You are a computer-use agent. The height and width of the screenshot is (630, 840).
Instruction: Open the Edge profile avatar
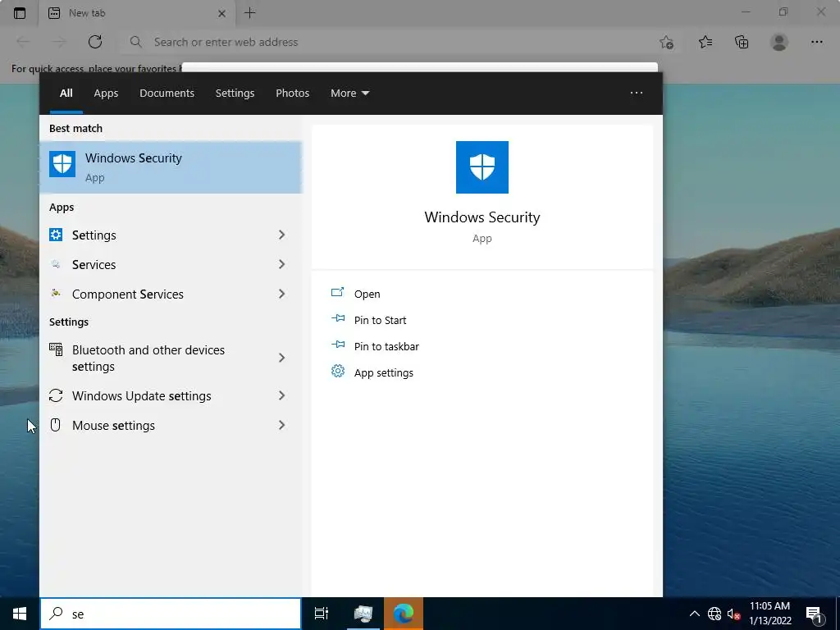(x=779, y=42)
